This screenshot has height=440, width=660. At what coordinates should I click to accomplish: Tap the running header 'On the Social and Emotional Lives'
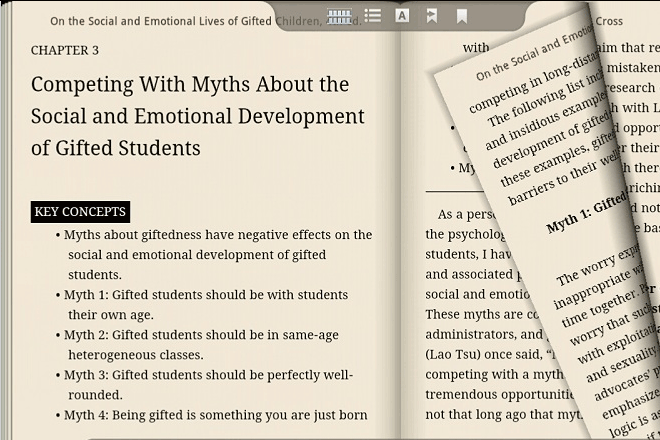[x=160, y=21]
